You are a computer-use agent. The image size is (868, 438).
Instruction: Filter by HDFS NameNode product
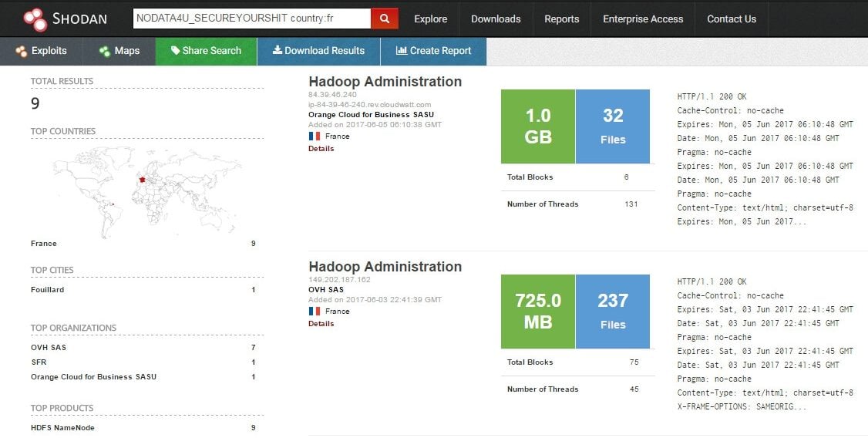coord(62,428)
